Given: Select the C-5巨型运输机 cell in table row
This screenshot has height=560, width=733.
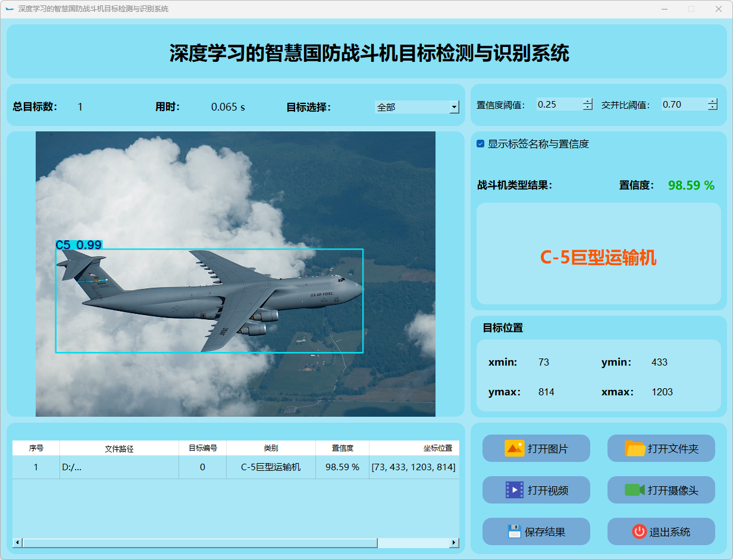Looking at the screenshot, I should click(x=271, y=467).
